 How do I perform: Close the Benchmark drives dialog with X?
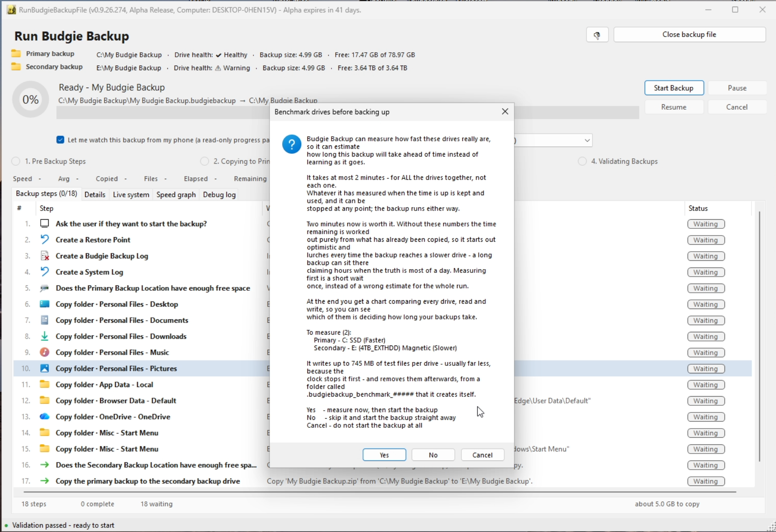click(505, 112)
